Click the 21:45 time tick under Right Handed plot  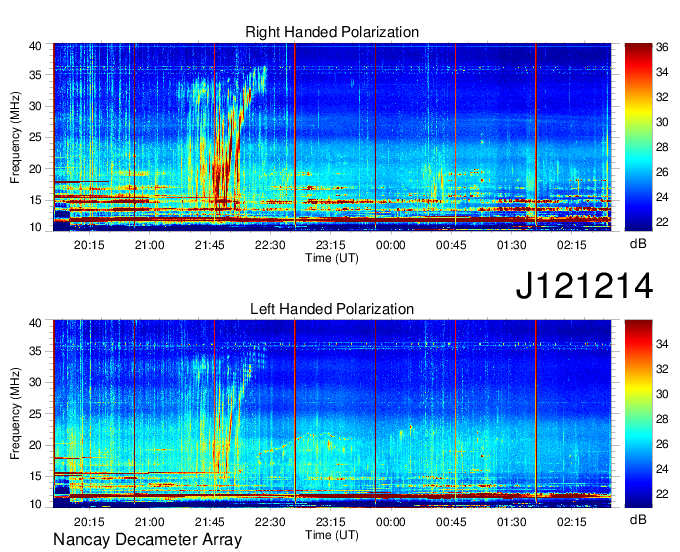[x=210, y=245]
